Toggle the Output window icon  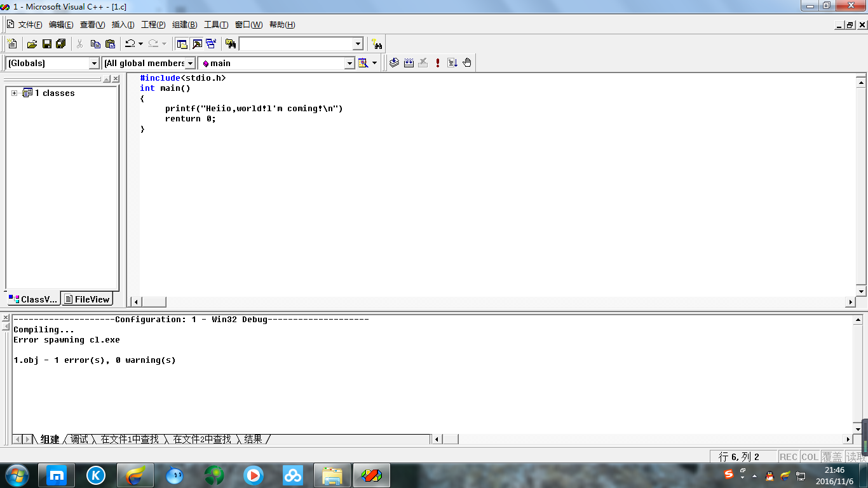click(x=197, y=44)
